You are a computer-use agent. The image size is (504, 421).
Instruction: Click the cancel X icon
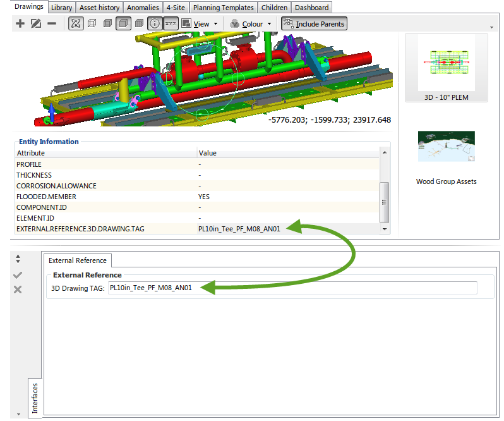pyautogui.click(x=18, y=290)
